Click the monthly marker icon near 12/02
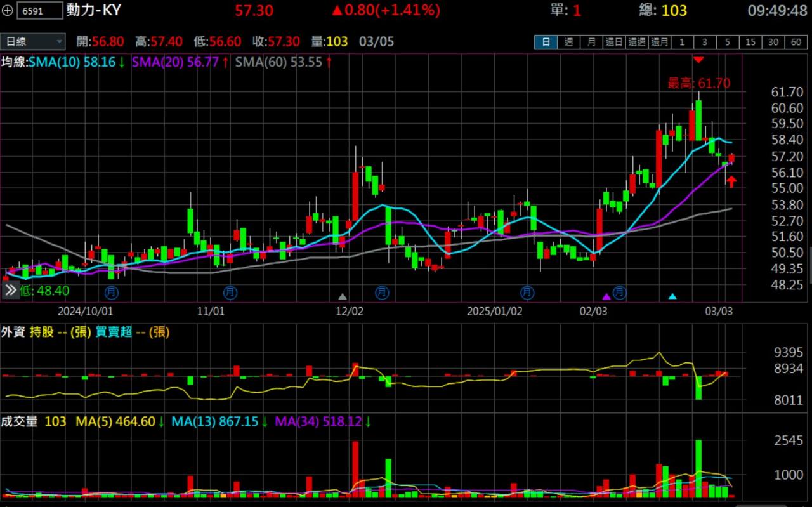 point(382,293)
